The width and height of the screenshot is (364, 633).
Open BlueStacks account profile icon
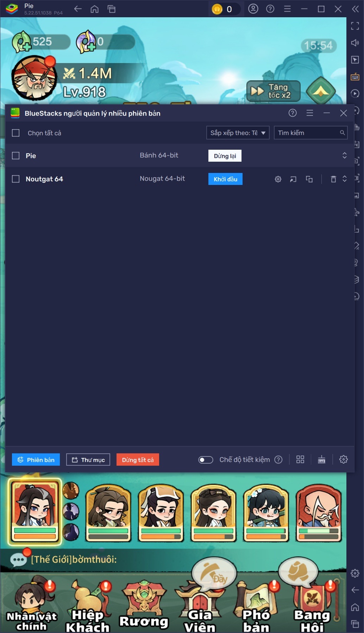pyautogui.click(x=253, y=9)
